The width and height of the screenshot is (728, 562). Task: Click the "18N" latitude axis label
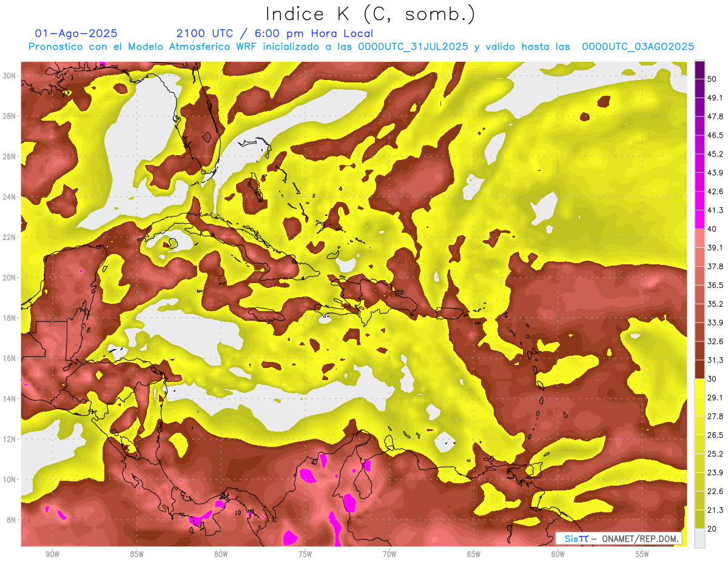pos(10,318)
